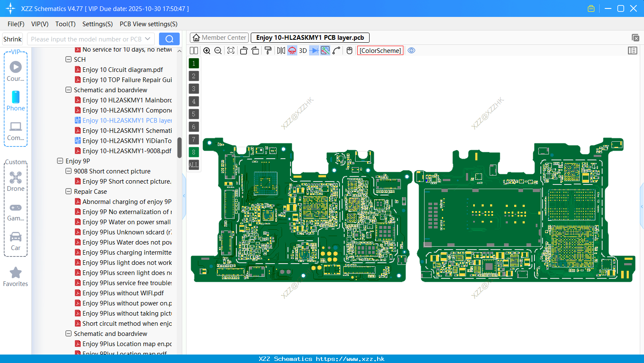Show PCB layer 7
The image size is (644, 363).
pos(194,139)
